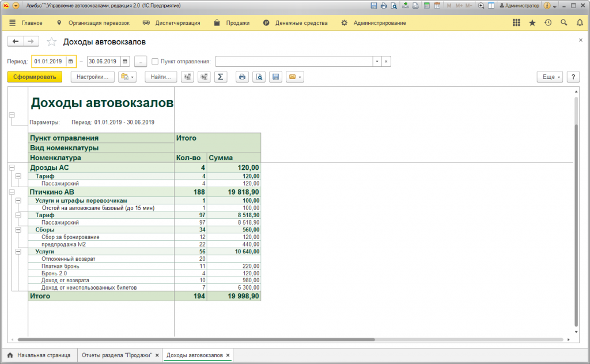The image size is (590, 364).
Task: Collapse the Дрозды АС group
Action: coord(12,168)
